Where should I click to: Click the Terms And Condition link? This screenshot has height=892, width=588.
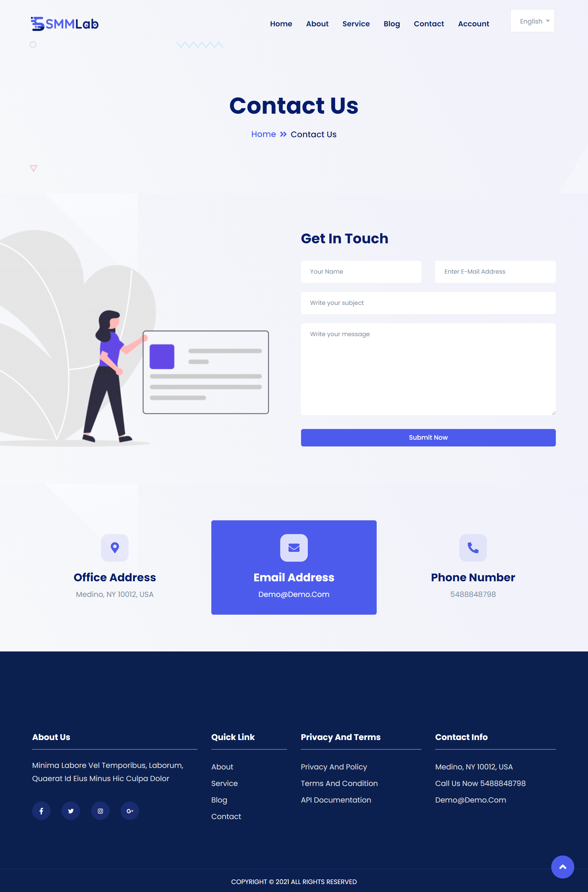339,783
